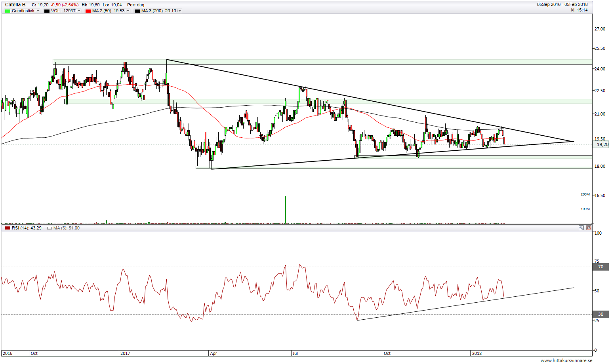Image resolution: width=610 pixels, height=364 pixels.
Task: Click the www.hittakursvinnare.se watermark link
Action: point(566,360)
